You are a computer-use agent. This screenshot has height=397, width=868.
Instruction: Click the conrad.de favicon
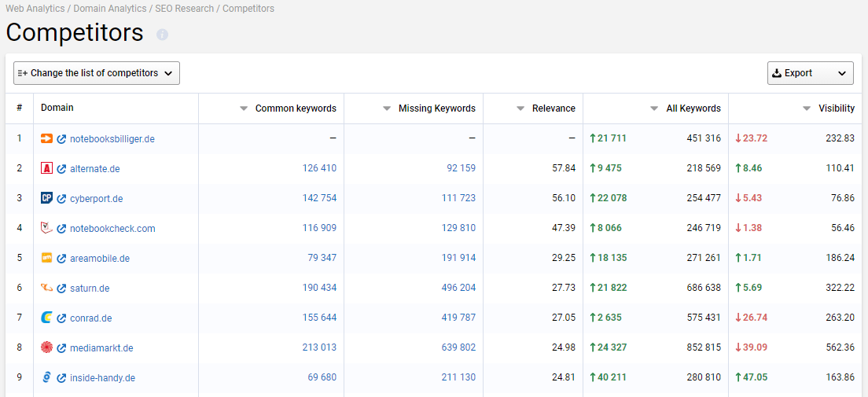tap(47, 318)
